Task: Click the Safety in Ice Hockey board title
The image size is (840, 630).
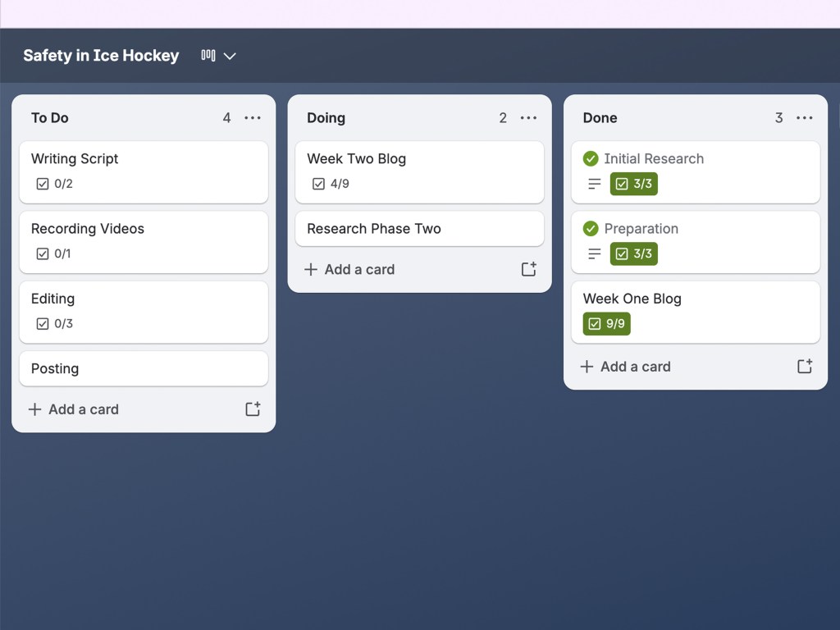Action: pos(101,55)
